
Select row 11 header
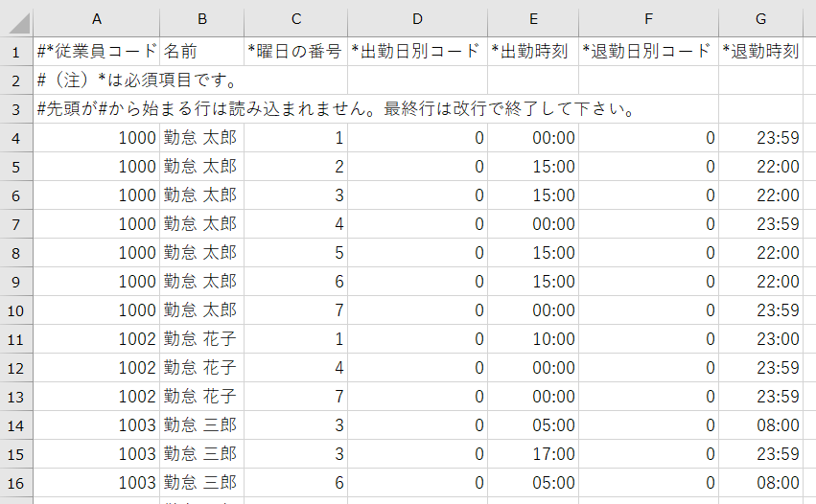pyautogui.click(x=16, y=339)
